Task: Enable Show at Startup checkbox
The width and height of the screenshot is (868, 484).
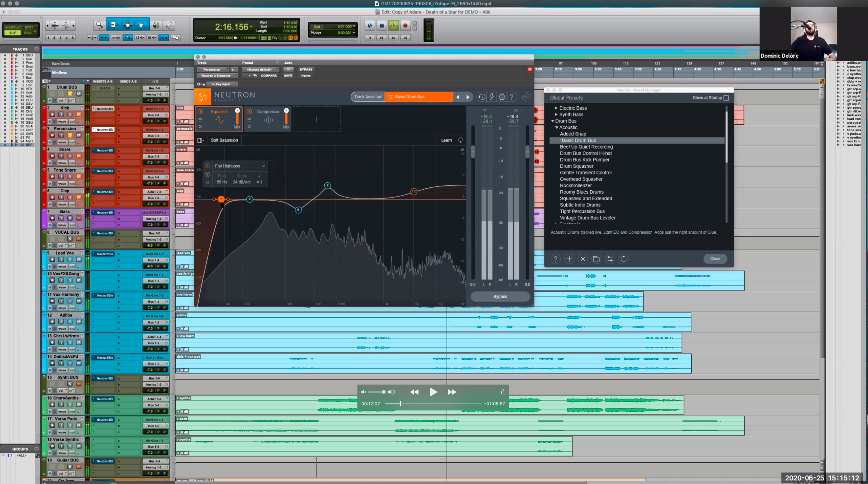Action: tap(726, 98)
